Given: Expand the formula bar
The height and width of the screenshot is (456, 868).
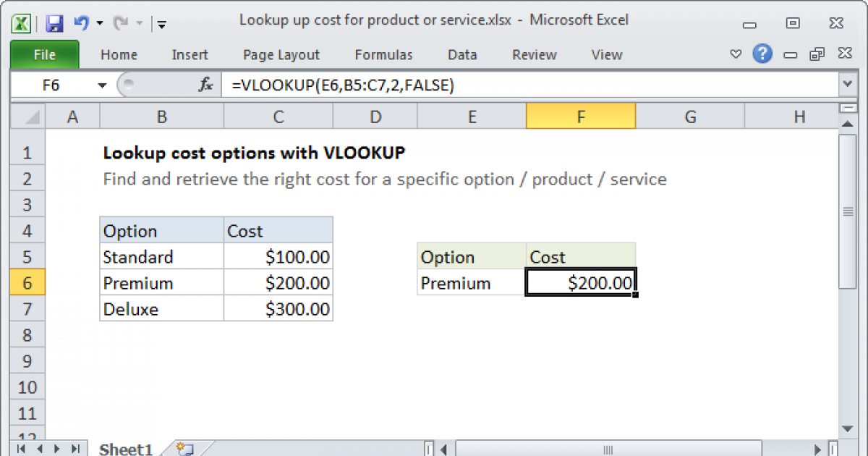Looking at the screenshot, I should (846, 84).
